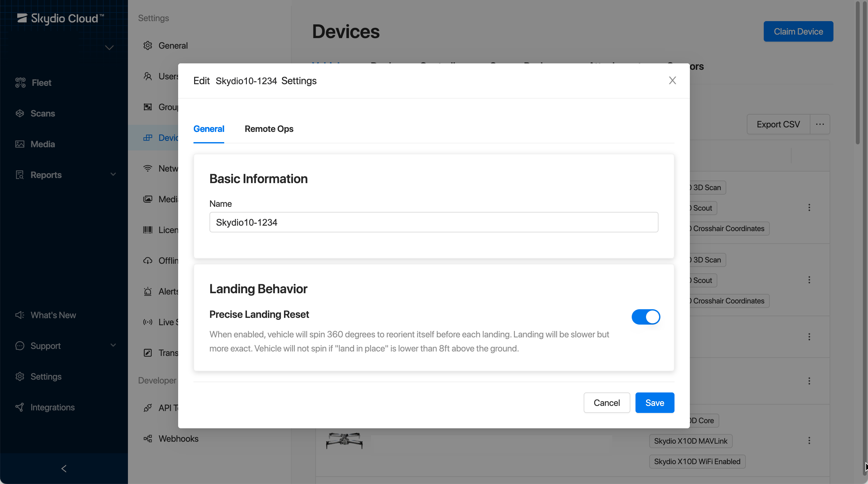The image size is (868, 484).
Task: Click the Settings gear icon in sidebar
Action: tap(20, 376)
